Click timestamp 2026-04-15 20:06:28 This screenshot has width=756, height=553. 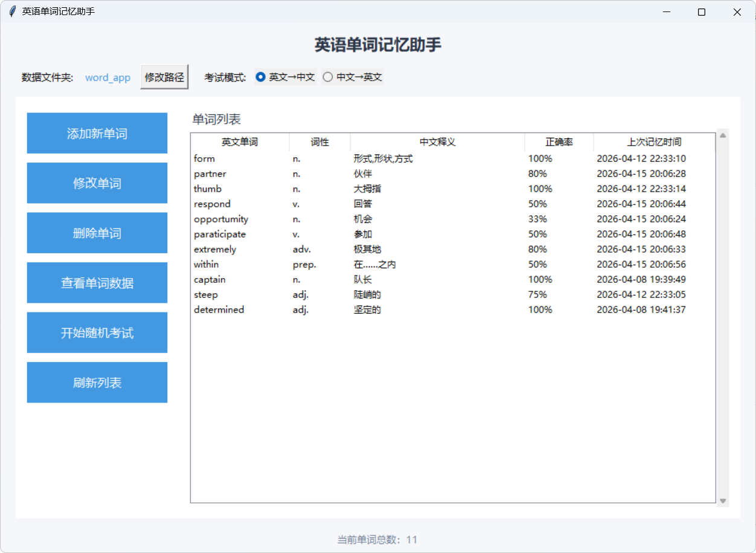pos(641,173)
